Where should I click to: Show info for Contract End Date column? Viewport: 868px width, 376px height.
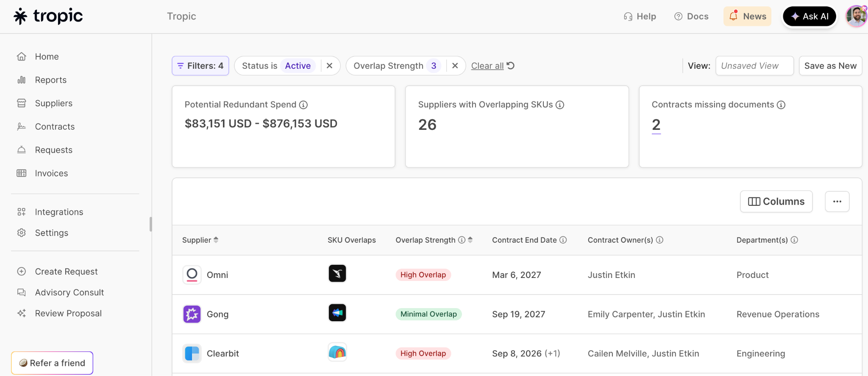[563, 240]
